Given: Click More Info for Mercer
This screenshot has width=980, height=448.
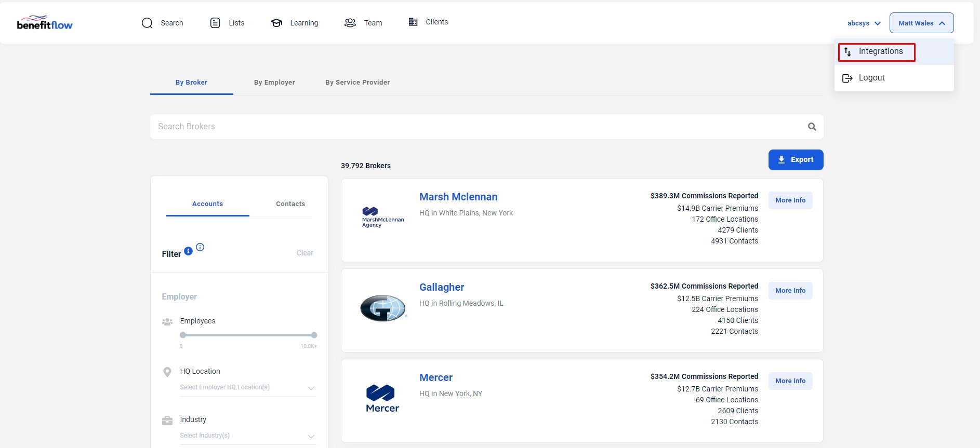Looking at the screenshot, I should [x=790, y=381].
